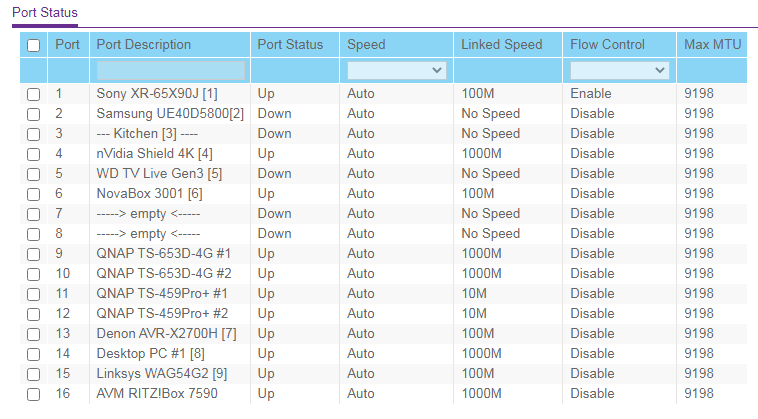Click the Port Description filter input field

[x=171, y=71]
